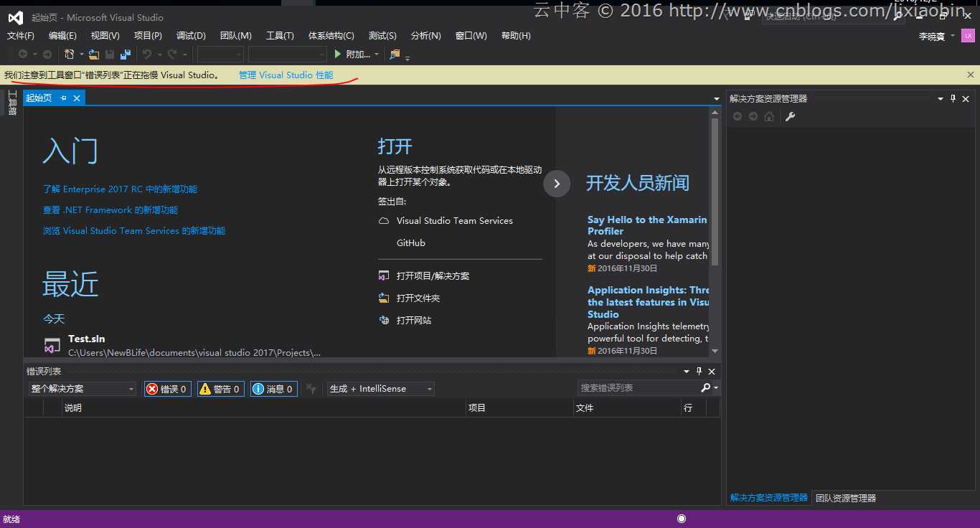Click the pin icon on 起始页 tab
This screenshot has height=528, width=980.
tap(63, 98)
